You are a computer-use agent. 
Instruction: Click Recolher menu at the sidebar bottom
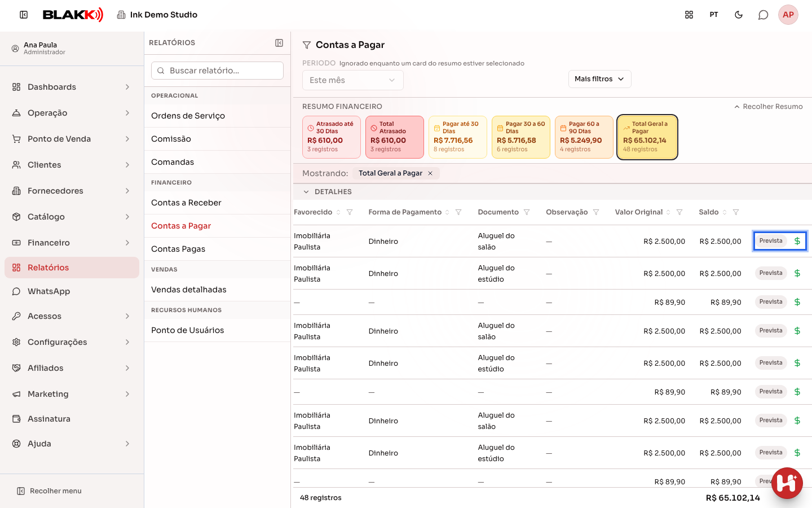pos(50,491)
